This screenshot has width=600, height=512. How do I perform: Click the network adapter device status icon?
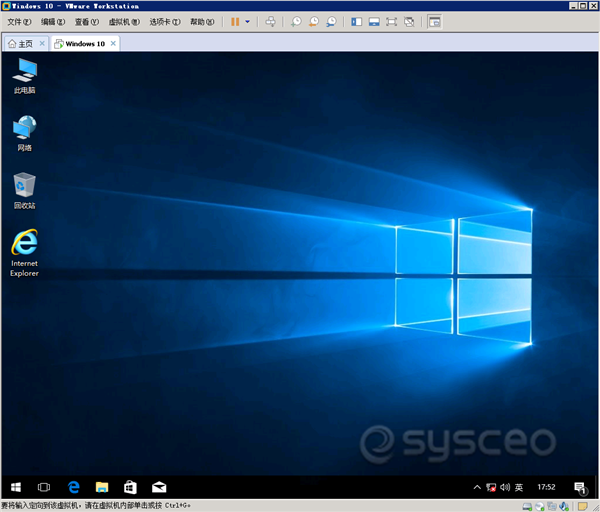coord(552,507)
